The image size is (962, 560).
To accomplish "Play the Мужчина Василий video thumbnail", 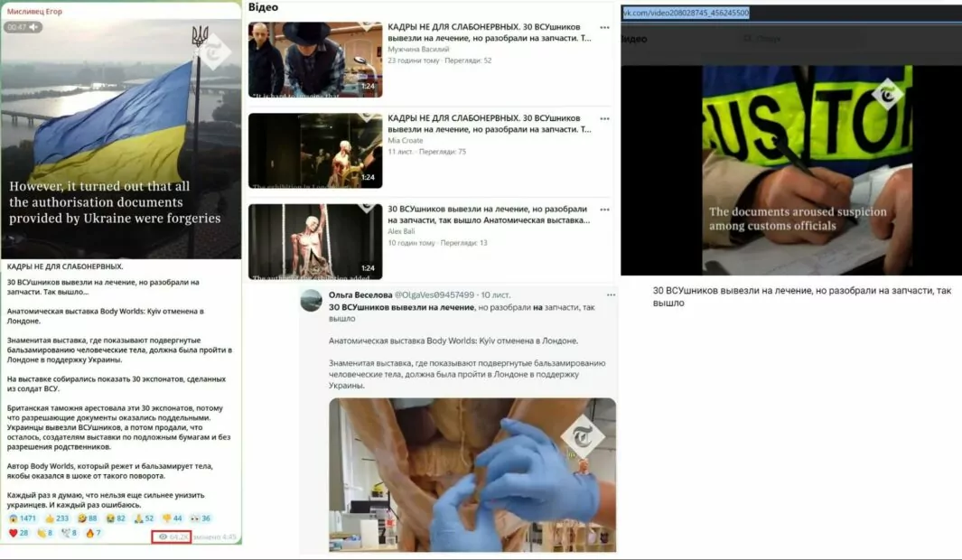I will pyautogui.click(x=315, y=60).
